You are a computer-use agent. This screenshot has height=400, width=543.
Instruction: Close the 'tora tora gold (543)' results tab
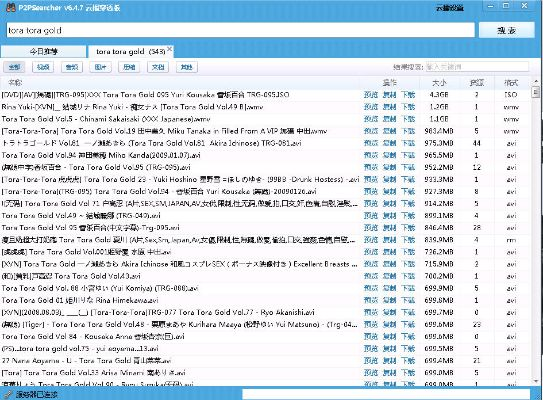(x=169, y=49)
